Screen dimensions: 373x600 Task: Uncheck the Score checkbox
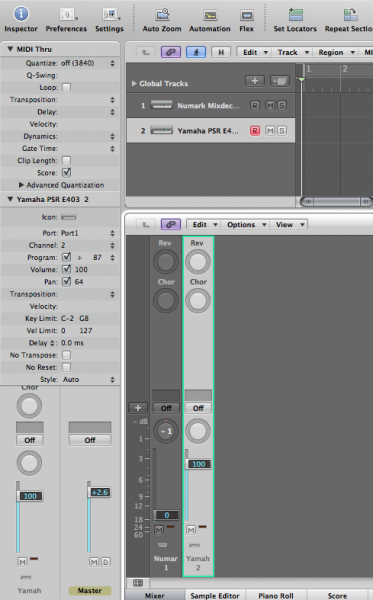click(67, 173)
